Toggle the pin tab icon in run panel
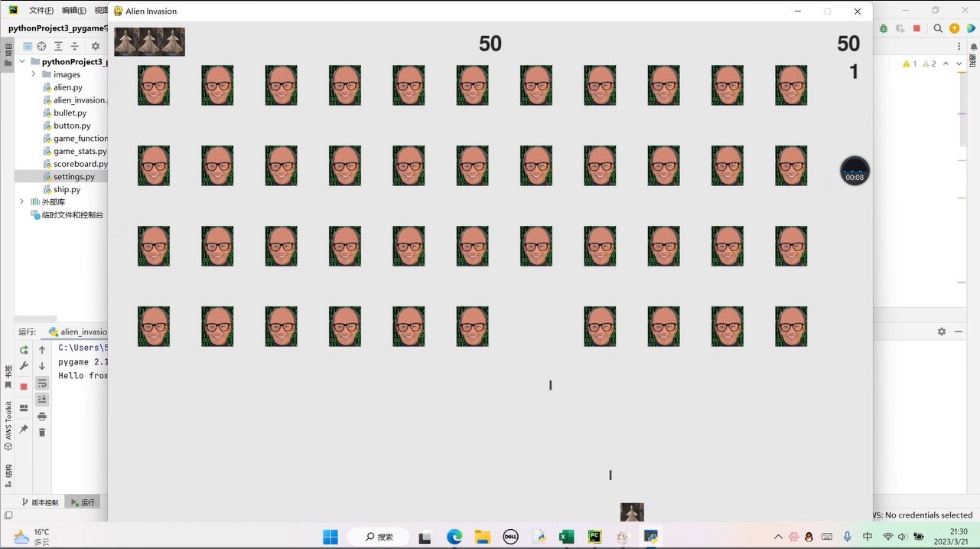 (24, 430)
